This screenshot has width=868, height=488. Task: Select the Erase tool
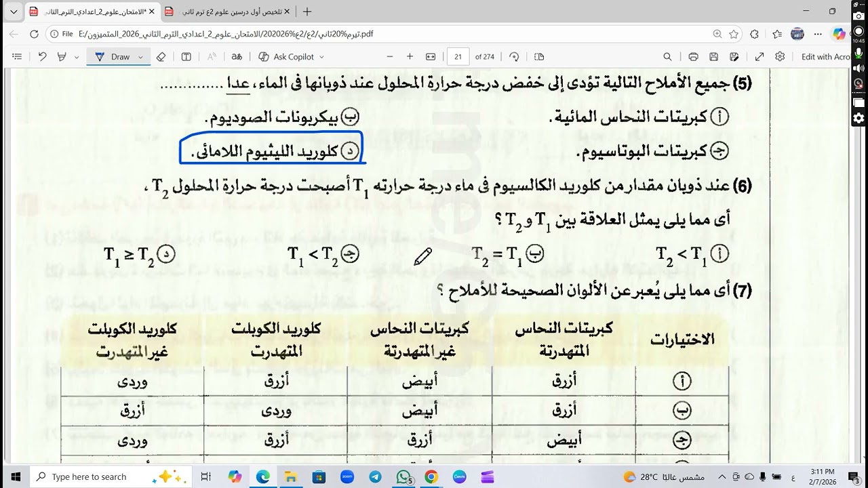161,57
